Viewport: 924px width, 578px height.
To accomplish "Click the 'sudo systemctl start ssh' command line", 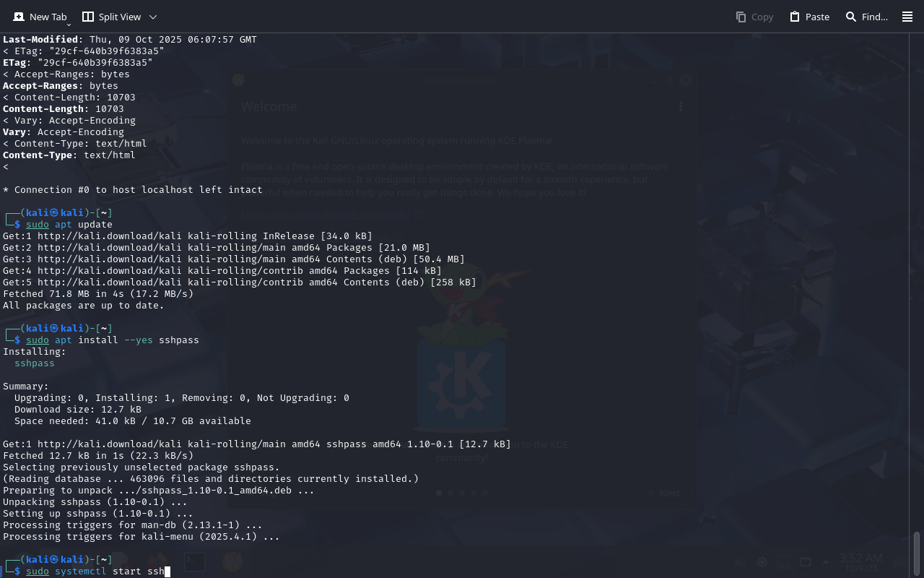I will [95, 571].
